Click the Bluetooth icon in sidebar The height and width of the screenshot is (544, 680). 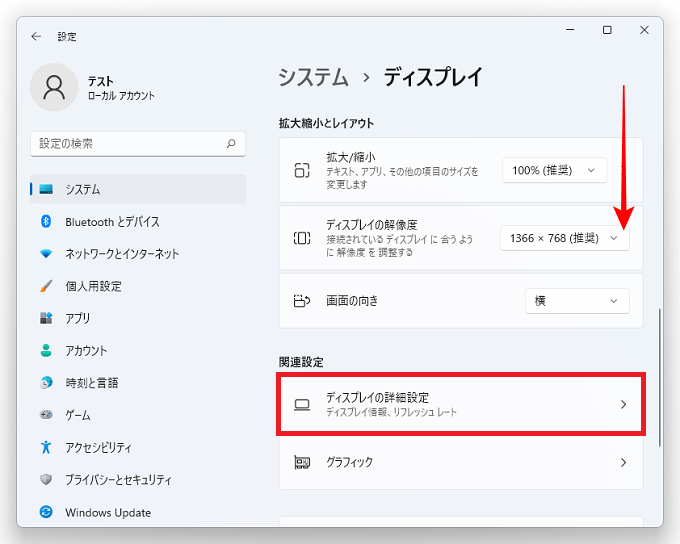[46, 221]
